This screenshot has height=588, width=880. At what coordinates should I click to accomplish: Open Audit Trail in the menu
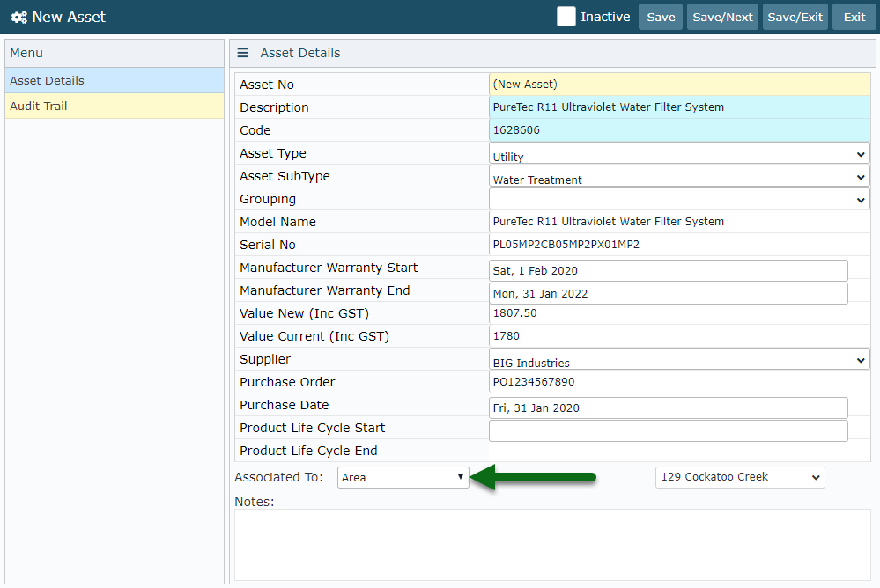pyautogui.click(x=115, y=106)
